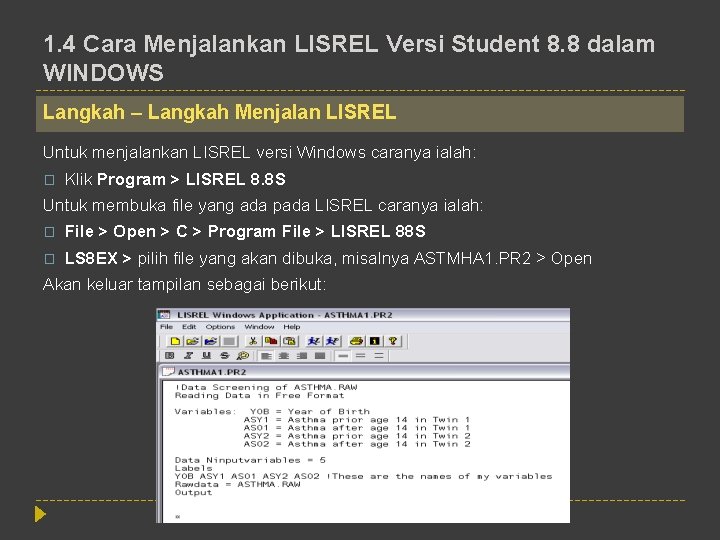Click the Paste clipboard icon
The width and height of the screenshot is (720, 540).
coord(289,341)
